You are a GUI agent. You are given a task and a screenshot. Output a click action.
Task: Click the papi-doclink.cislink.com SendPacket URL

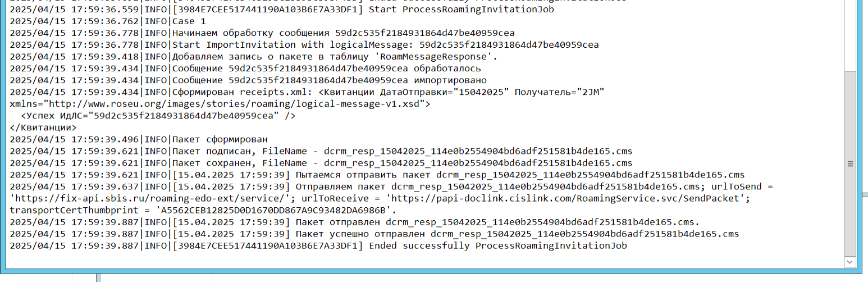click(x=567, y=198)
